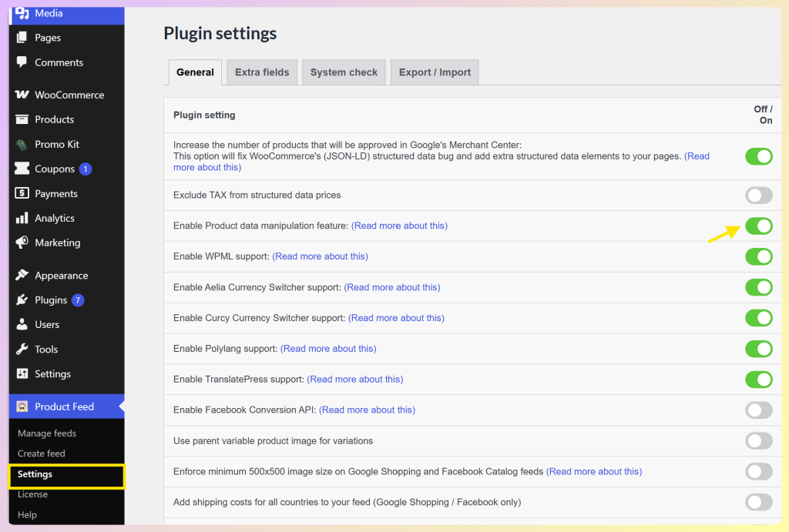This screenshot has width=789, height=532.
Task: Enable Facebook Conversion API toggle
Action: point(759,410)
